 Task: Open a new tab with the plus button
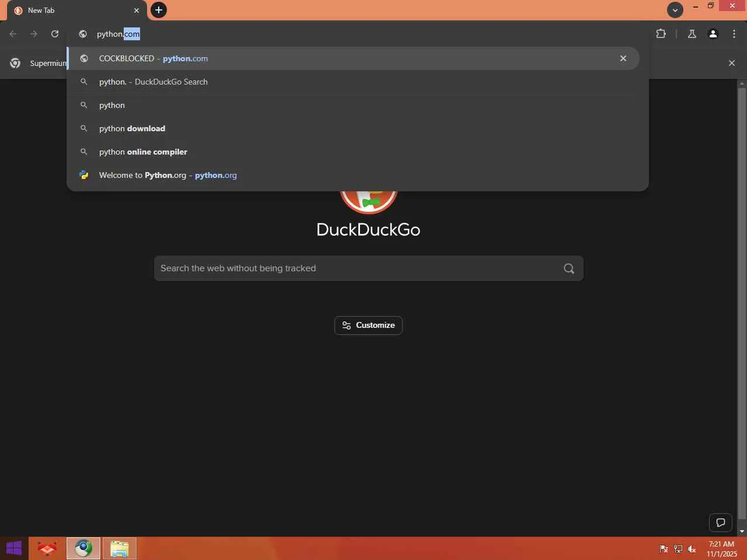[159, 10]
